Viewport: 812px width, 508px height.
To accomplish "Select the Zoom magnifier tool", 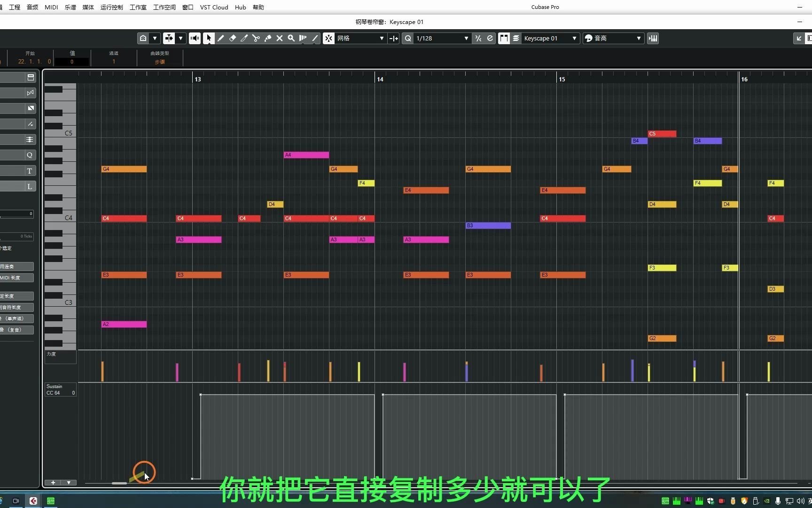I will pyautogui.click(x=291, y=38).
